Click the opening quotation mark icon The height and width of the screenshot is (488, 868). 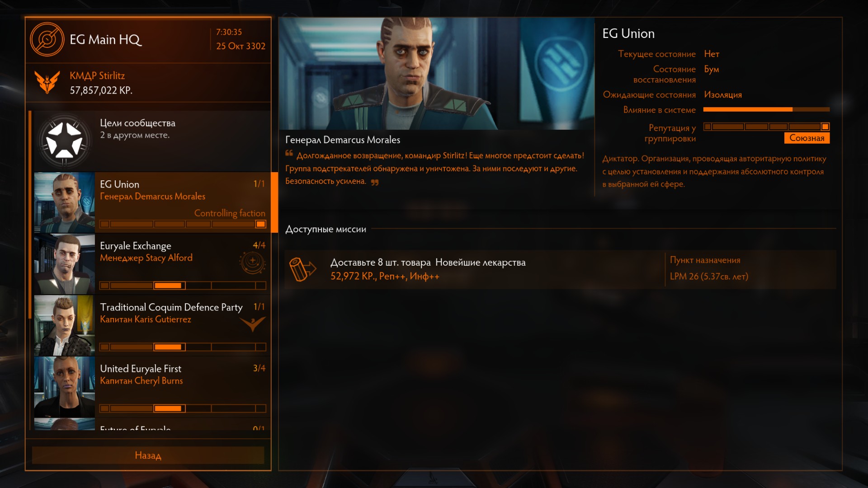point(289,154)
